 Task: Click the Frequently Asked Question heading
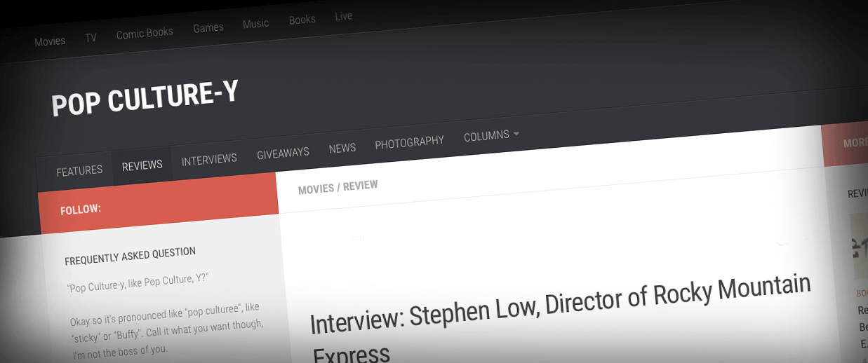point(131,256)
